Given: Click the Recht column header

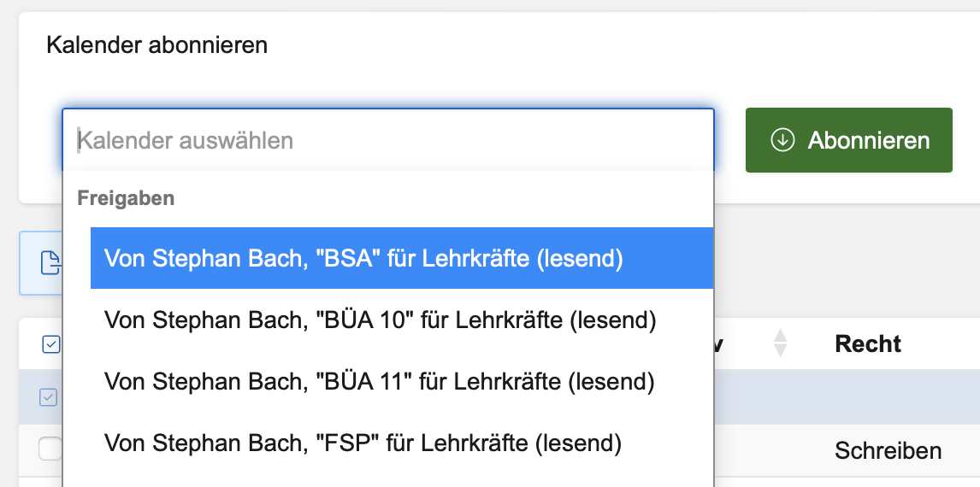Looking at the screenshot, I should tap(868, 343).
